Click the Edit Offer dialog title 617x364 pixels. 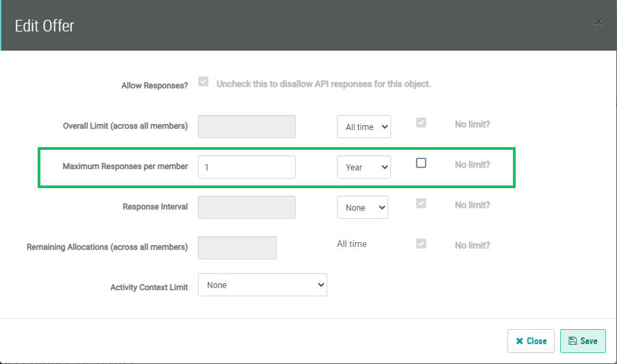[x=45, y=26]
